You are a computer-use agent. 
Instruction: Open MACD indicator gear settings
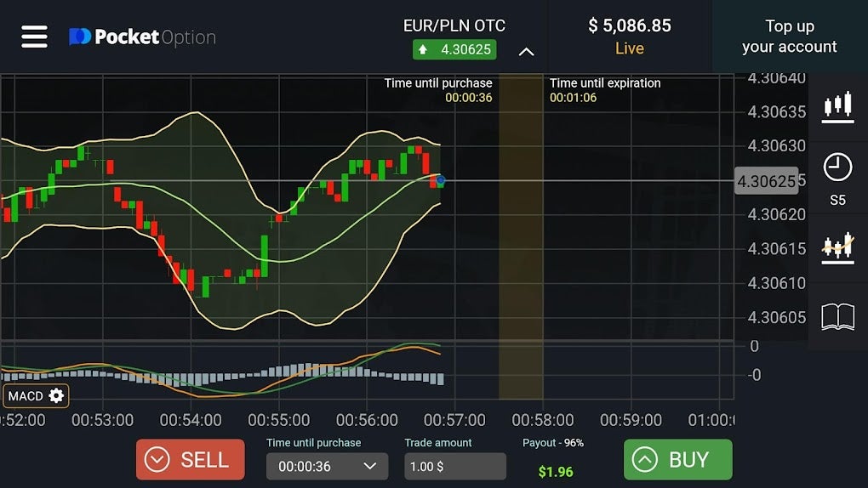coord(56,395)
